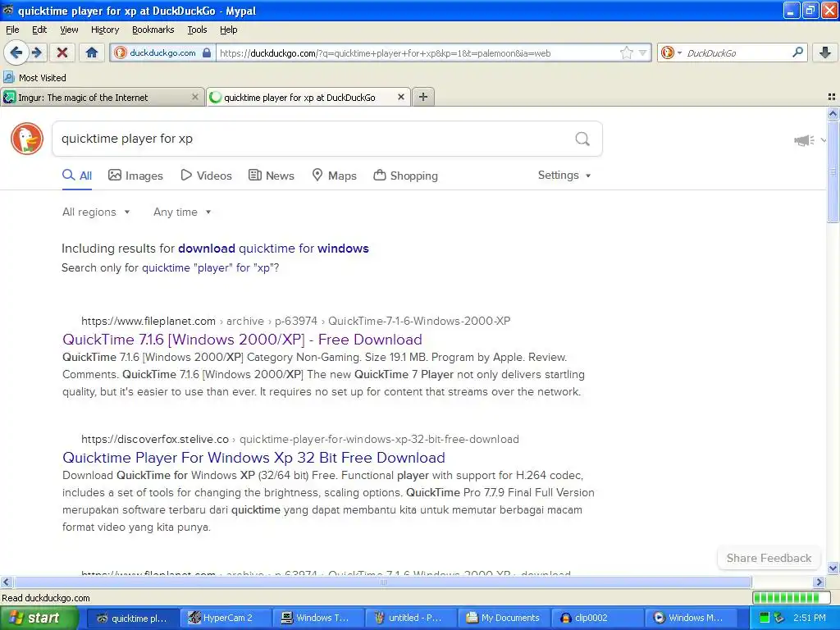Switch to Windows Media Player taskbar button
This screenshot has width=840, height=630.
[x=689, y=619]
